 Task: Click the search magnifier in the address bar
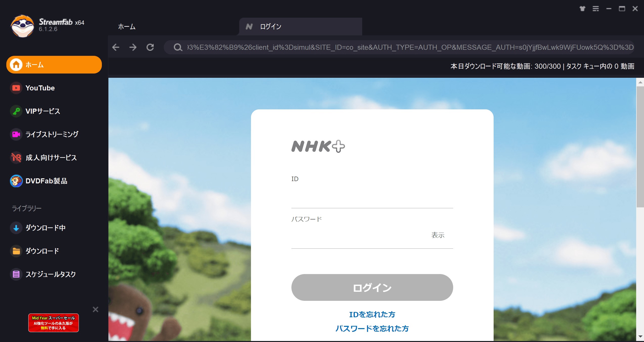[178, 47]
